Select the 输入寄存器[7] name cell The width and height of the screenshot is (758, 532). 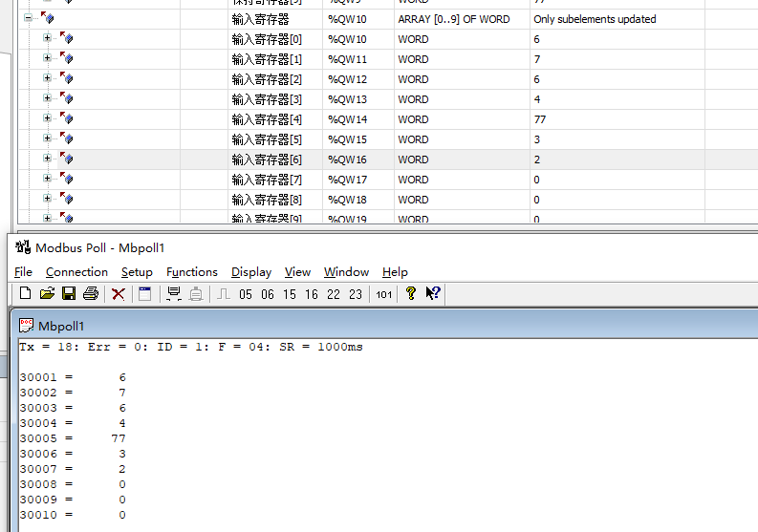(x=275, y=180)
